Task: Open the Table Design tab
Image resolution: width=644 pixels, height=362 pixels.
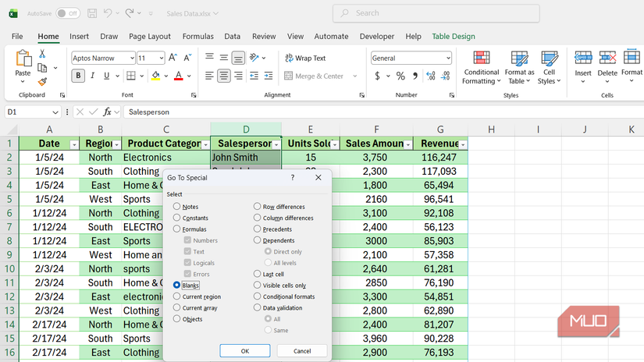Action: 454,36
